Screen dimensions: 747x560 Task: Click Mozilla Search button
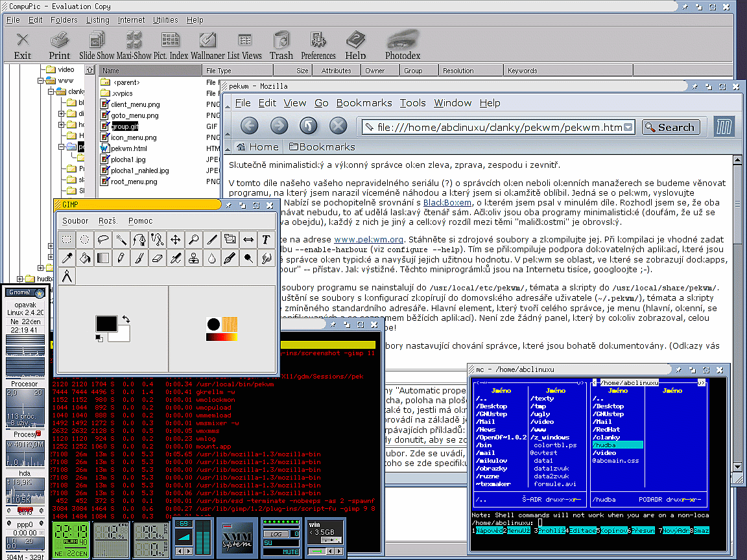[x=670, y=127]
